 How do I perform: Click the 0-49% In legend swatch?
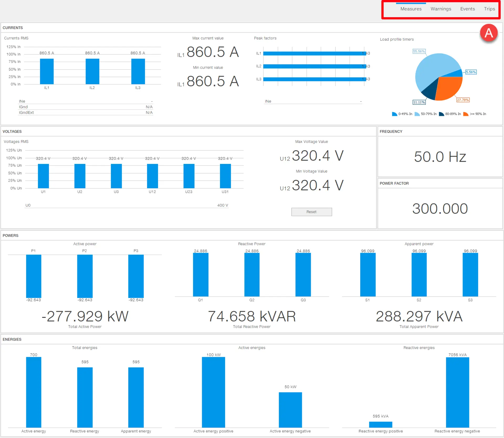click(x=394, y=114)
